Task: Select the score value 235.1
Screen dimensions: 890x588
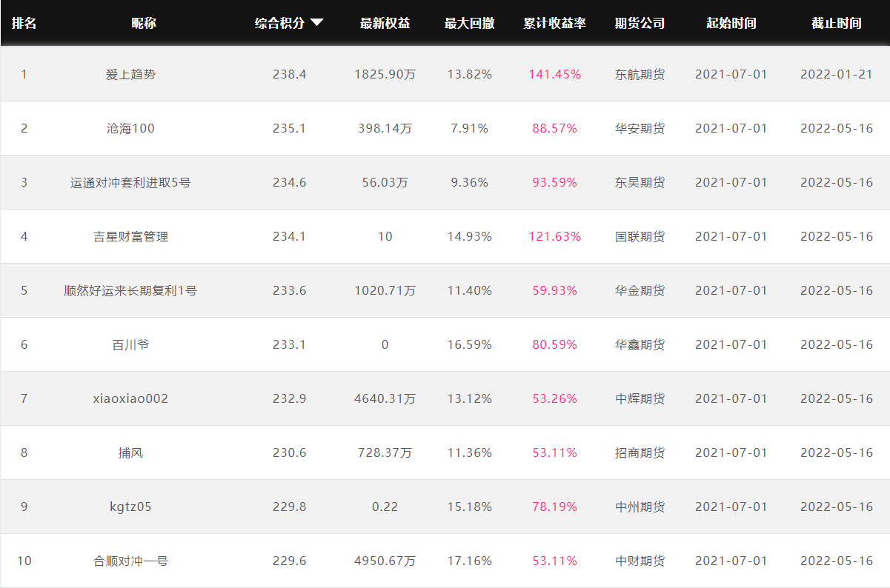Action: (x=290, y=128)
